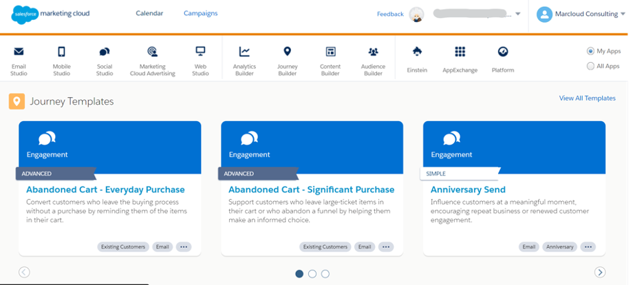Expand the Marcloud Consulting user menu

coord(623,14)
